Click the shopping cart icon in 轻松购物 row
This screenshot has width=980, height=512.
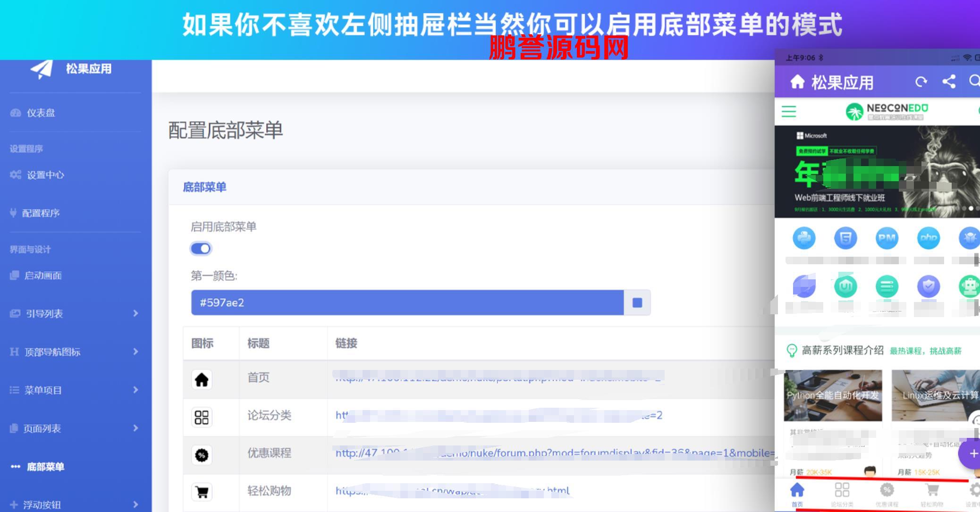pyautogui.click(x=202, y=492)
